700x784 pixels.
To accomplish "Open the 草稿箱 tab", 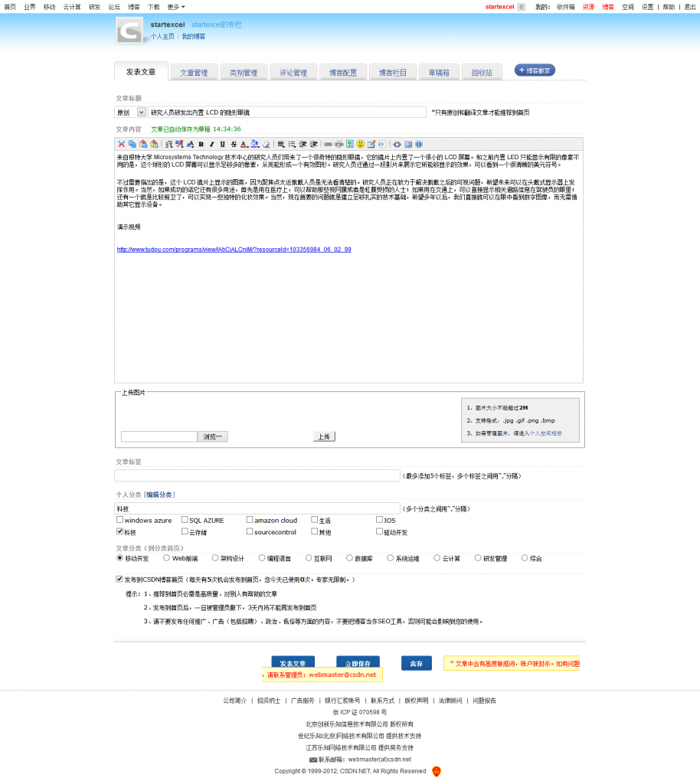I will click(x=439, y=73).
